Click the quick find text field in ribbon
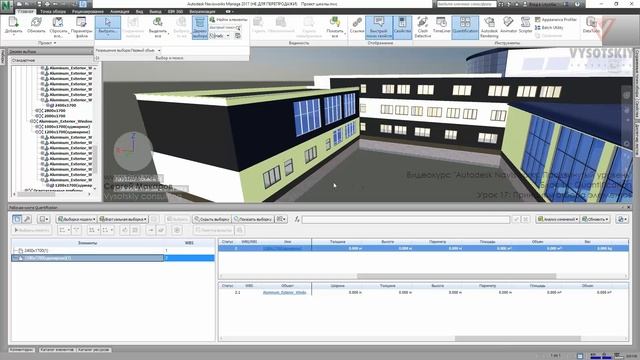Screen dimensions: 640x360 tap(223, 28)
